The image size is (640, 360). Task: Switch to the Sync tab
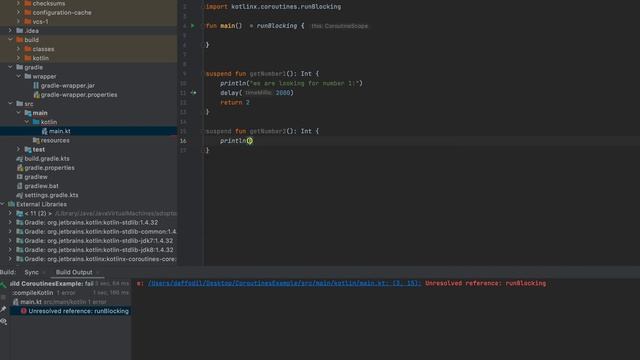tap(31, 272)
